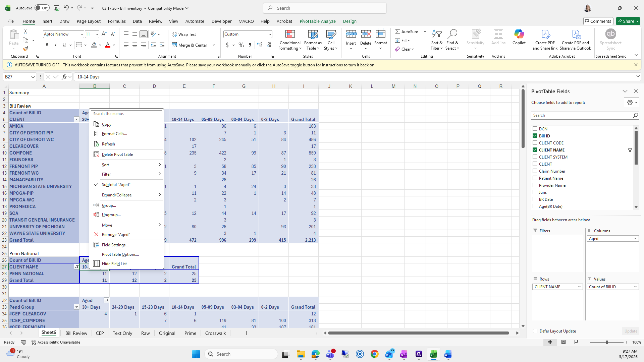Click the Conditional Formatting icon
644x362 pixels.
290,35
